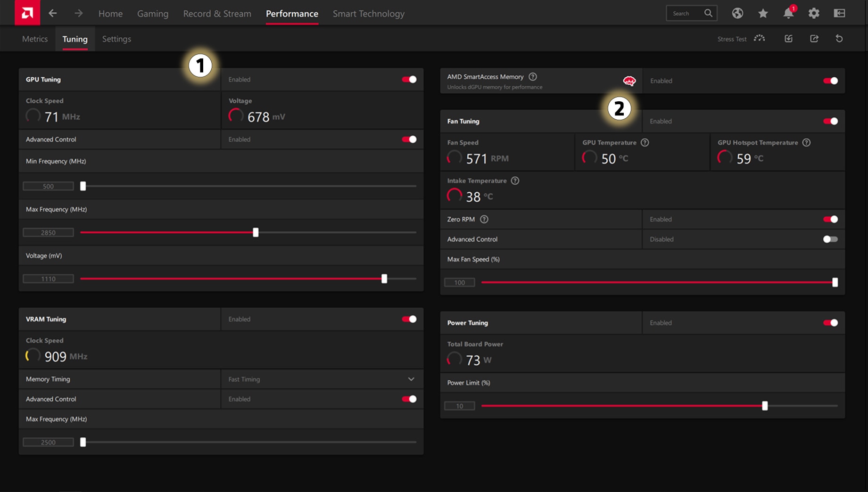Toggle GPU Tuning Advanced Control switch
This screenshot has height=492, width=868.
(409, 139)
